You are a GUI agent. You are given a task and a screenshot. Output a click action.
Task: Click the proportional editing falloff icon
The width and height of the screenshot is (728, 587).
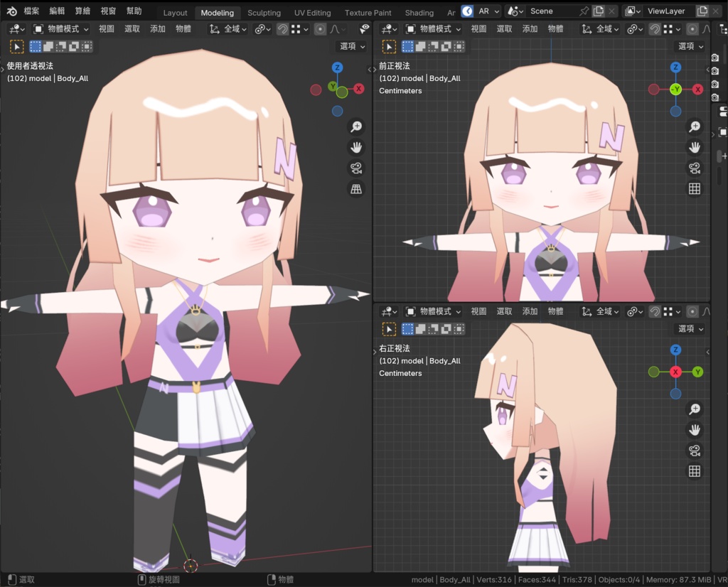point(335,28)
